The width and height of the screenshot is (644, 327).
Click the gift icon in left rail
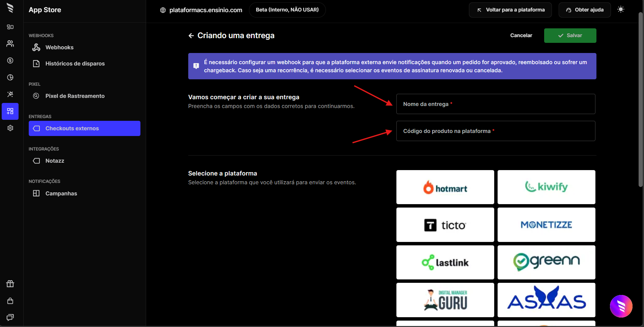10,284
